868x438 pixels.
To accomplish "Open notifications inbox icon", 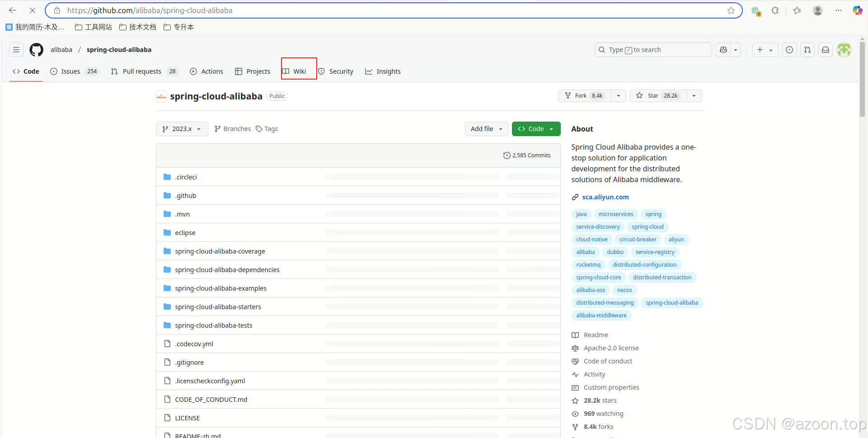I will (826, 50).
